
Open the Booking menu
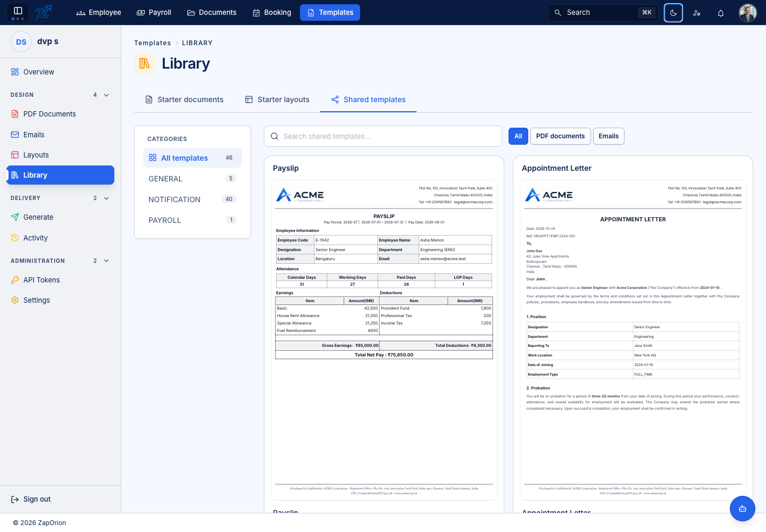point(272,12)
